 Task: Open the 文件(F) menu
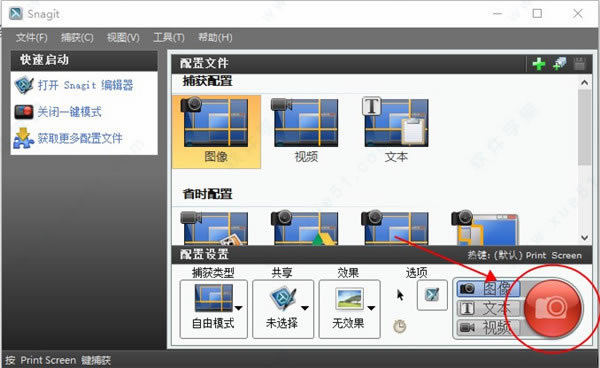(31, 37)
